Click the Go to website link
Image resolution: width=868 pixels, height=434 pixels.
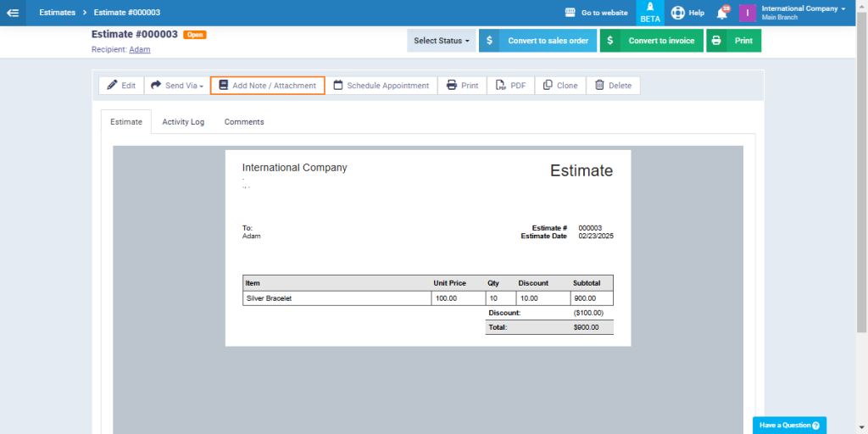point(604,13)
